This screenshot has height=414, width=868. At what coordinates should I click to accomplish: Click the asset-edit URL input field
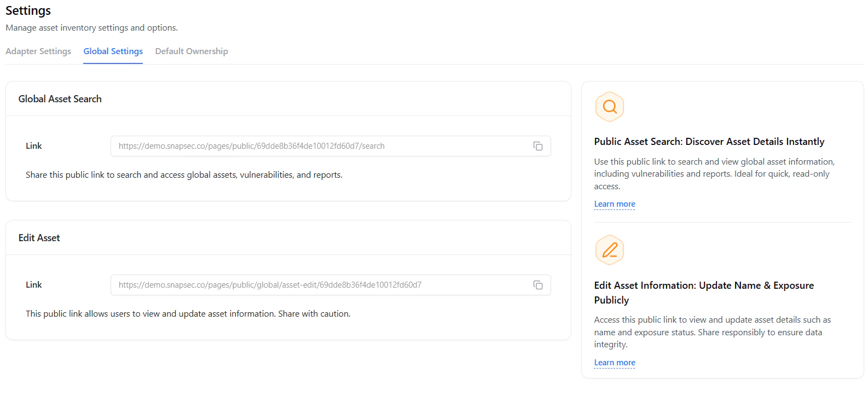pos(317,285)
